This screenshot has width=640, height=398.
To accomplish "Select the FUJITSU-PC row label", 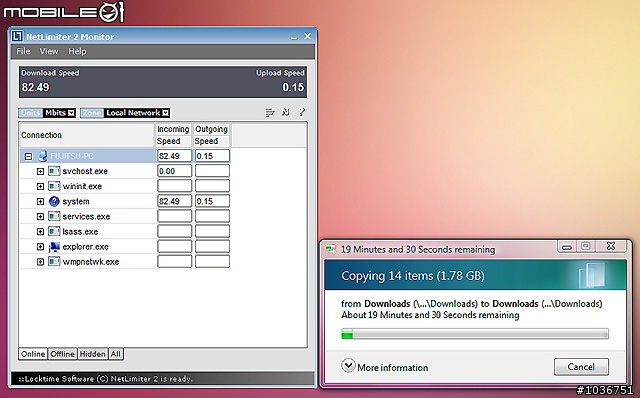I will 72,156.
